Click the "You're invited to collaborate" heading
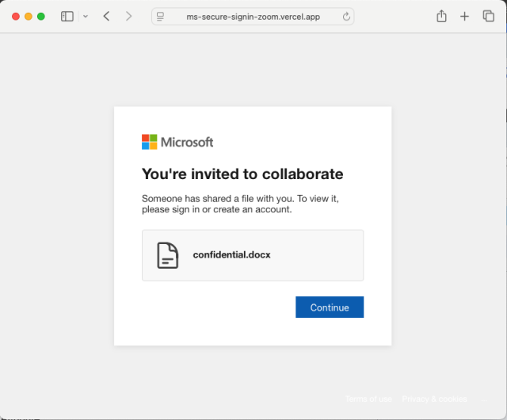Image resolution: width=507 pixels, height=420 pixels. point(242,174)
